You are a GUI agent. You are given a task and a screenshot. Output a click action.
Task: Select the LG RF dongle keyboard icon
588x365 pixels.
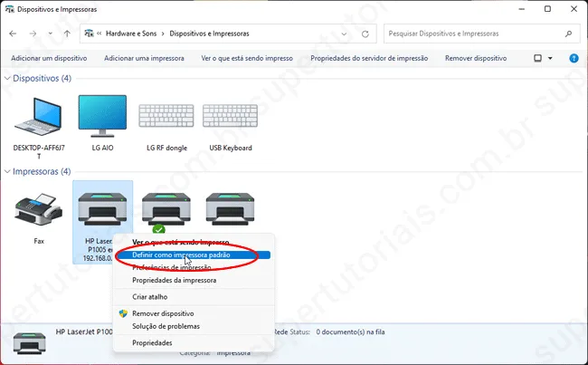tap(166, 116)
